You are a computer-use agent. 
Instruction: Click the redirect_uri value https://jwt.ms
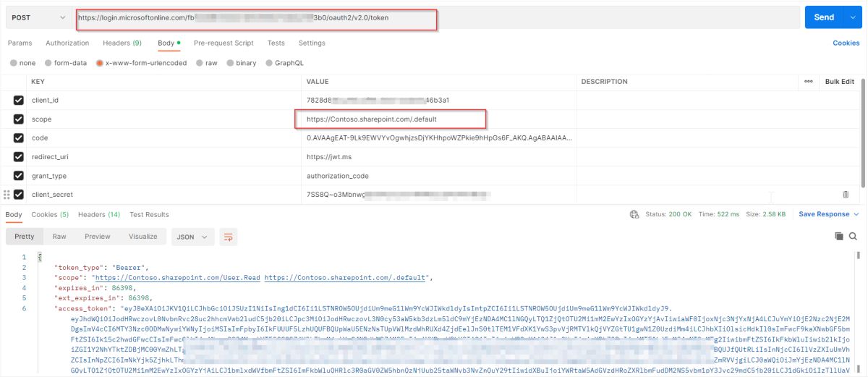328,156
